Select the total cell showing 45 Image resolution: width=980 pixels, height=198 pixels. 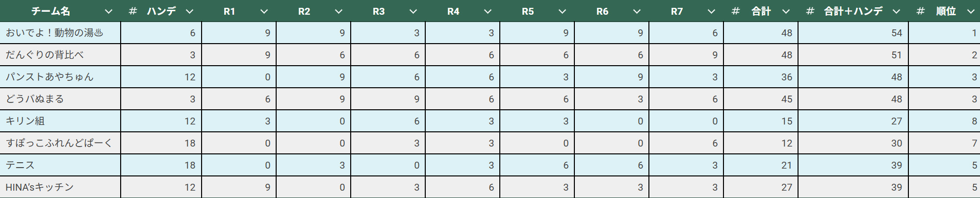[x=761, y=99]
